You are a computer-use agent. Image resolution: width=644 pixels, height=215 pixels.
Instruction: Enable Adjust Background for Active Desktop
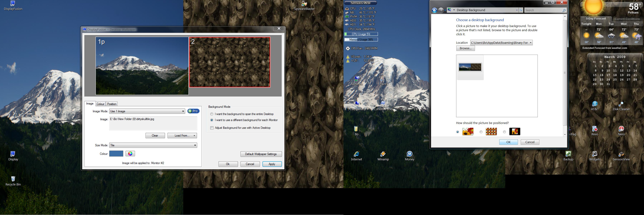[x=212, y=128]
